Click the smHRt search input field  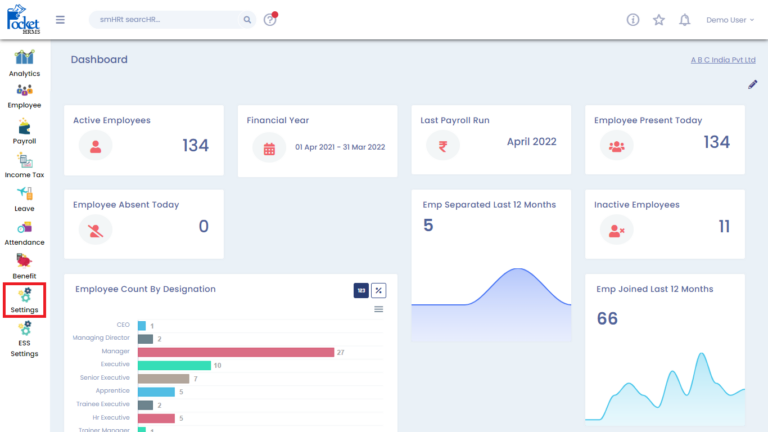(165, 20)
